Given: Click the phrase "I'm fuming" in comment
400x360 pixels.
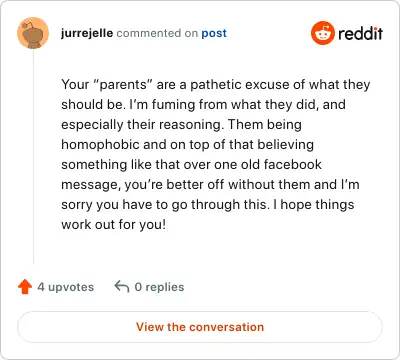Looking at the screenshot, I should pos(162,104).
